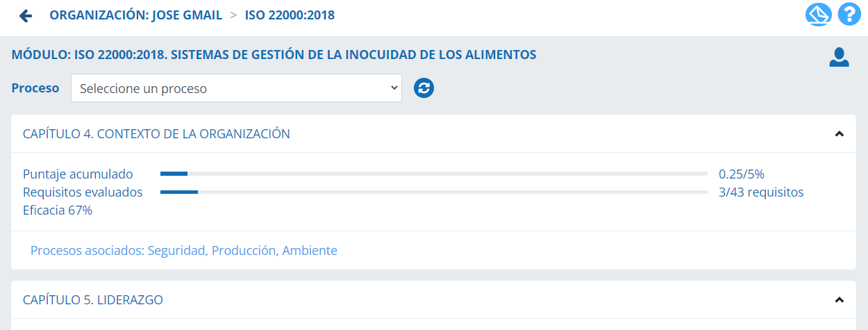The image size is (868, 330).
Task: Click the back arrow icon
Action: (26, 15)
